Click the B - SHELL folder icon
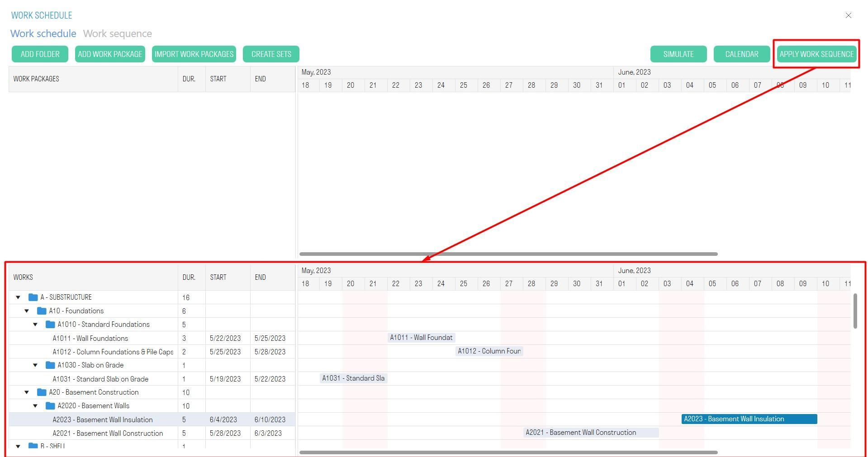Image resolution: width=868 pixels, height=457 pixels. [33, 446]
